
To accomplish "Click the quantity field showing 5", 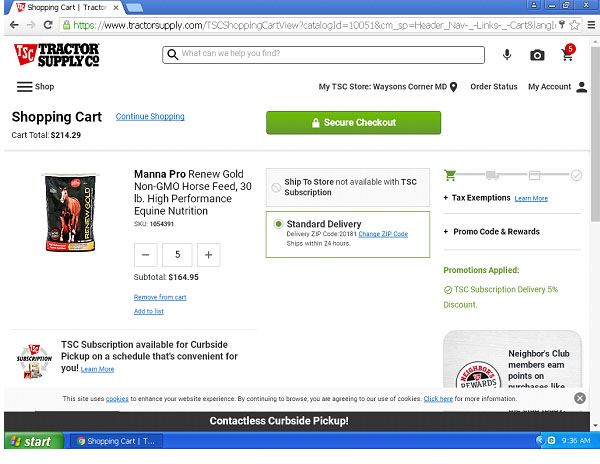I will (x=177, y=255).
